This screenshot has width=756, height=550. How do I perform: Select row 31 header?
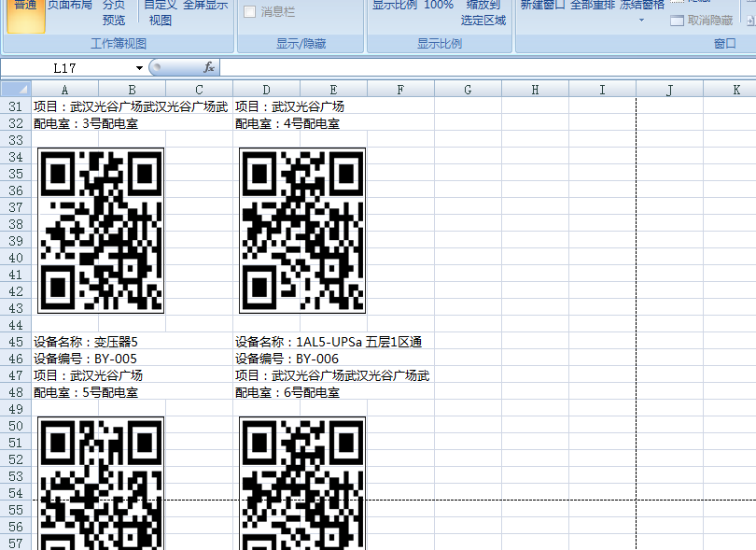click(16, 106)
